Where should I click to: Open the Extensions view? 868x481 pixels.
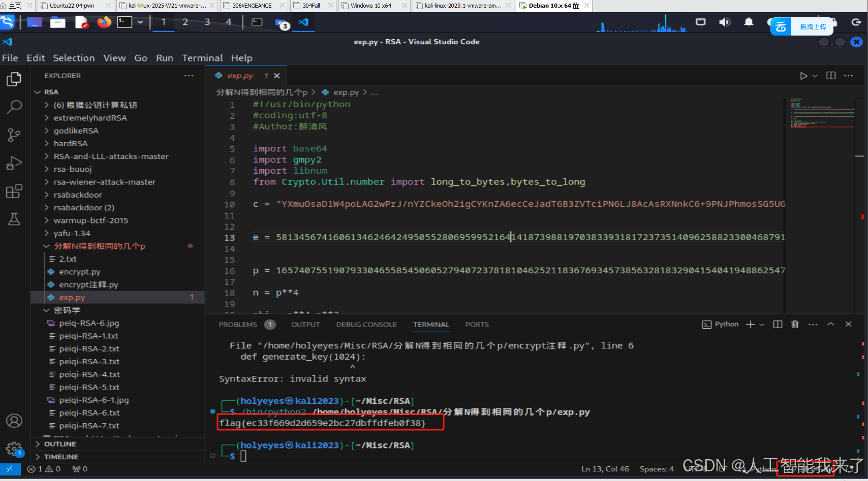pos(14,191)
